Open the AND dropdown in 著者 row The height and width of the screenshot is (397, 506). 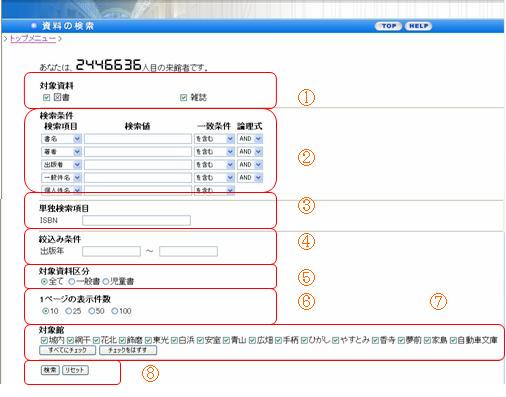[x=250, y=152]
